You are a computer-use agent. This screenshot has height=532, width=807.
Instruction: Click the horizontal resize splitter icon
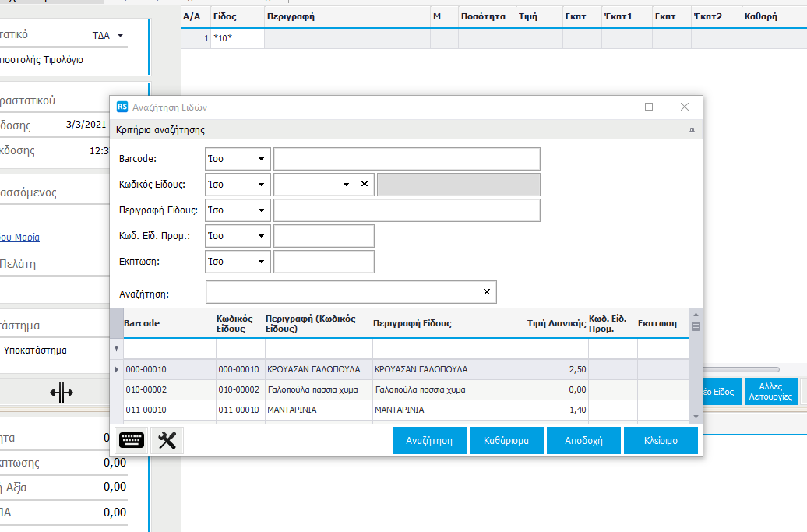pos(62,393)
